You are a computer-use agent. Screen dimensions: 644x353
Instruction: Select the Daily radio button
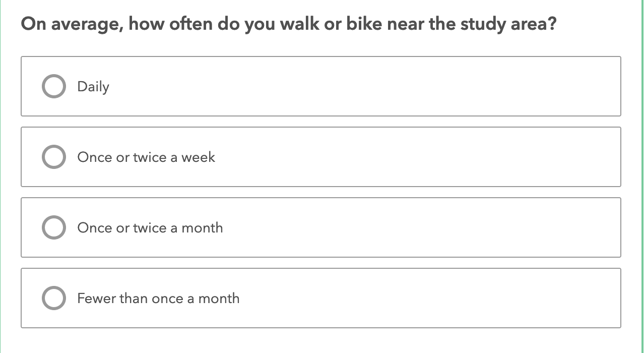pyautogui.click(x=53, y=86)
